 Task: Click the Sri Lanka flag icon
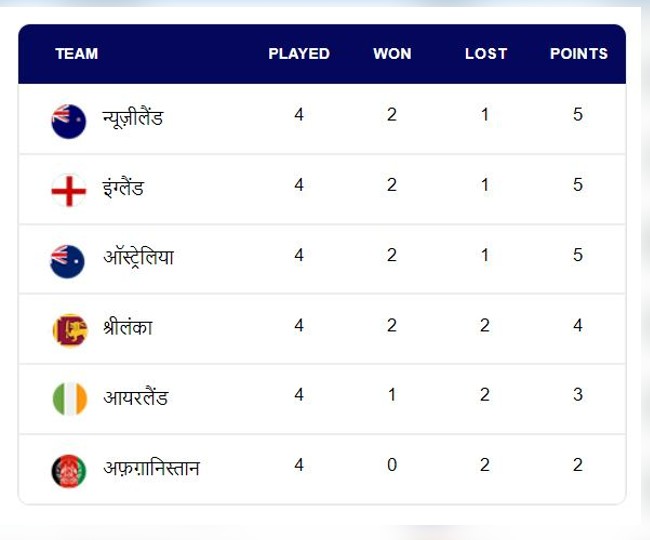pyautogui.click(x=69, y=329)
